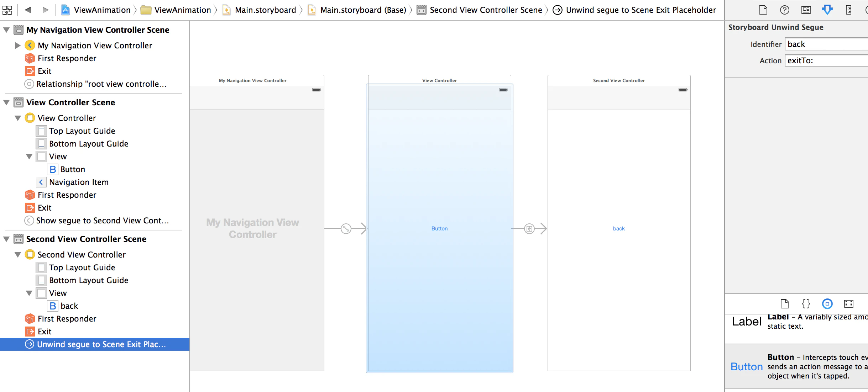Screen dimensions: 868x392
Task: Go forward with the right arrow
Action: coord(45,10)
